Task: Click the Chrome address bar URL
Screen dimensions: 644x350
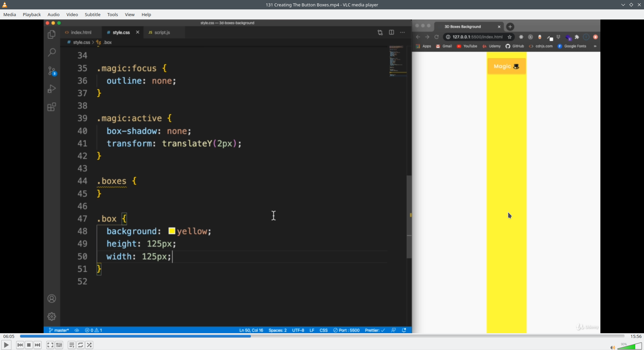Action: 477,37
